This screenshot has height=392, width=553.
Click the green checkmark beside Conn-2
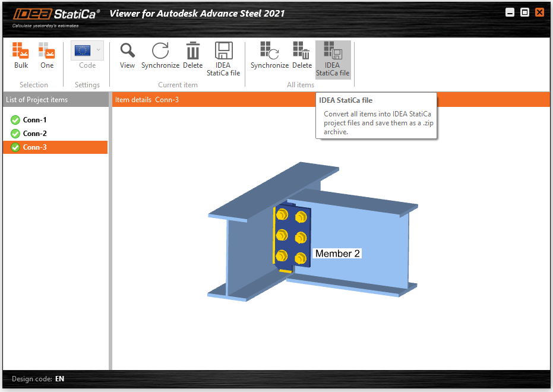[x=15, y=134]
